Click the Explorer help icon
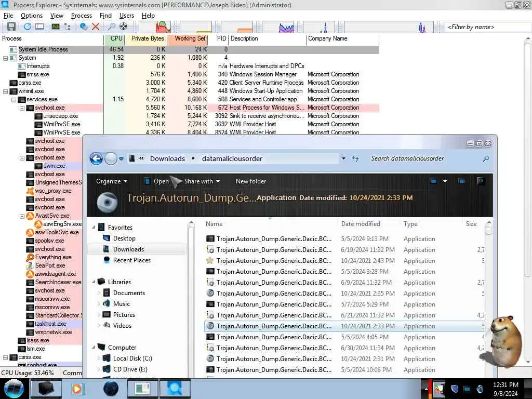 tap(481, 181)
